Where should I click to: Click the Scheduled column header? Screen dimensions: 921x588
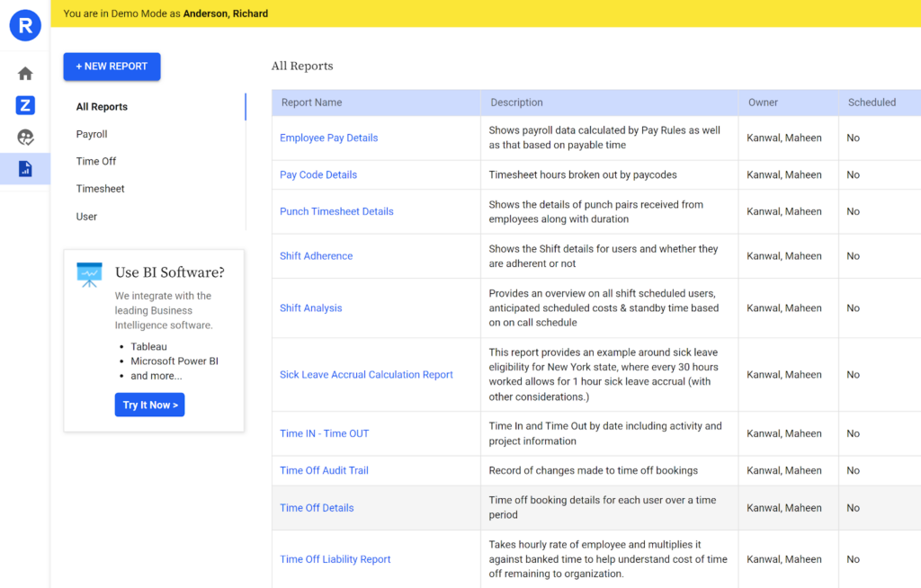pos(872,102)
